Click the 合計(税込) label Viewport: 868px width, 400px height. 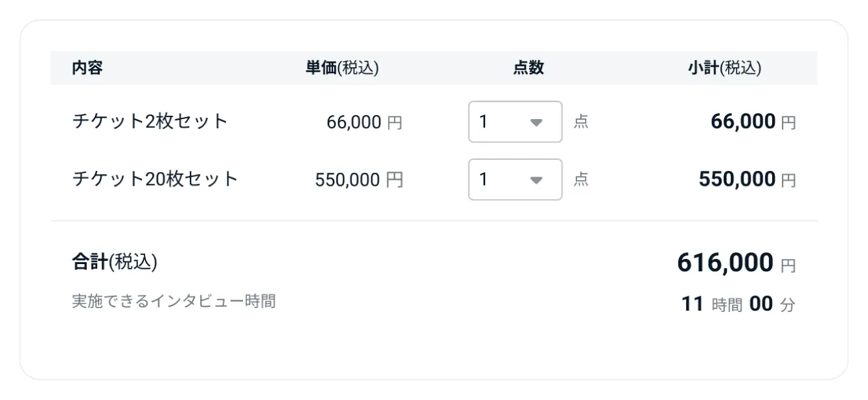[x=115, y=262]
